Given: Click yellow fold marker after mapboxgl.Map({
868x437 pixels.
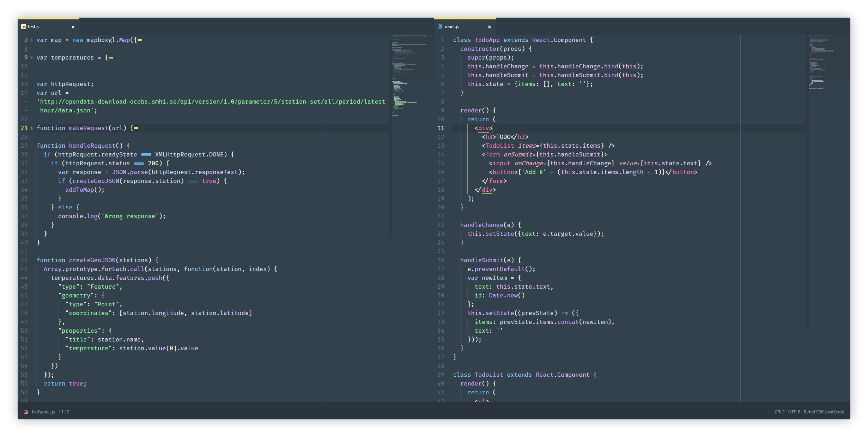Looking at the screenshot, I should click(140, 40).
